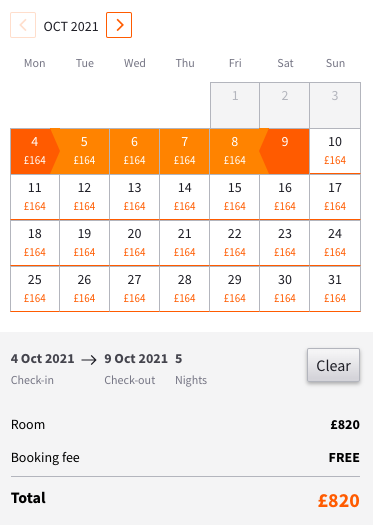Choose 11 October Monday cell
This screenshot has width=373, height=525.
point(35,197)
